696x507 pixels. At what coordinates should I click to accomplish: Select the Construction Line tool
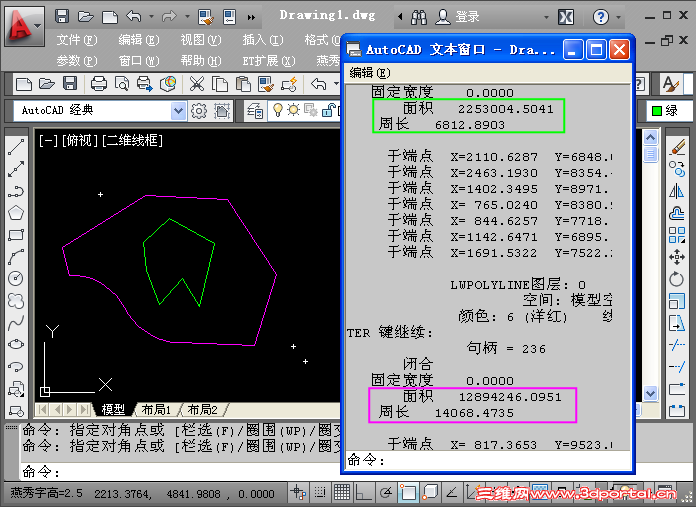pyautogui.click(x=16, y=169)
